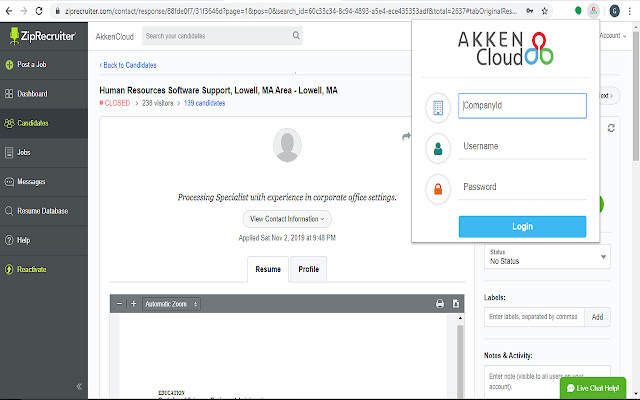Open the Chrome profile avatar
This screenshot has height=400, width=640.
point(614,11)
